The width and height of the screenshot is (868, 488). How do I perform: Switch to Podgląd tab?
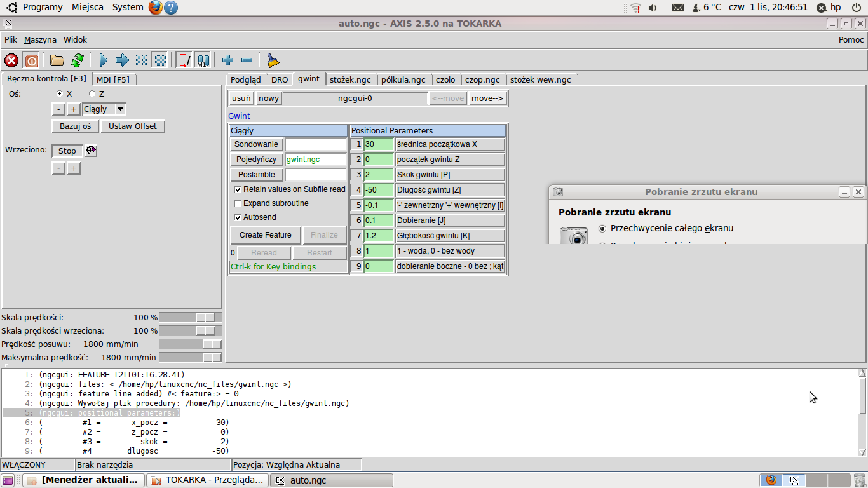pyautogui.click(x=246, y=79)
